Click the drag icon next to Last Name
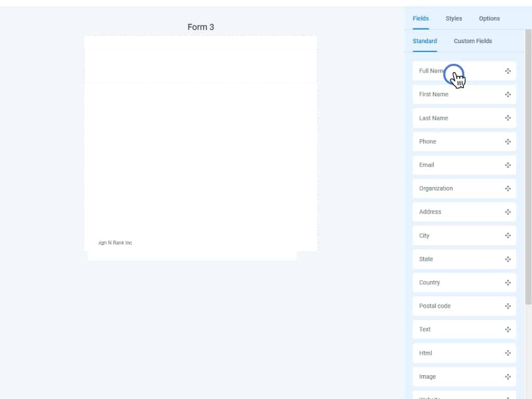Screen dimensions: 532x399 [x=508, y=118]
